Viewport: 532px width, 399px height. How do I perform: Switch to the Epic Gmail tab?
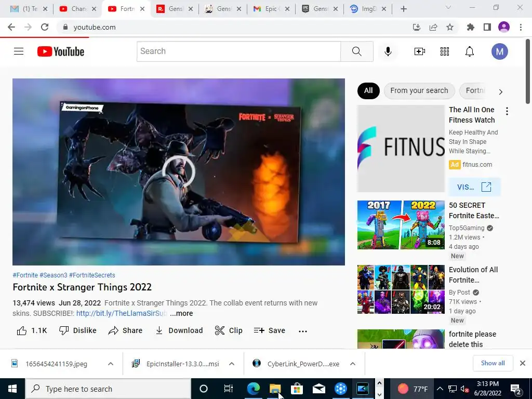[271, 9]
